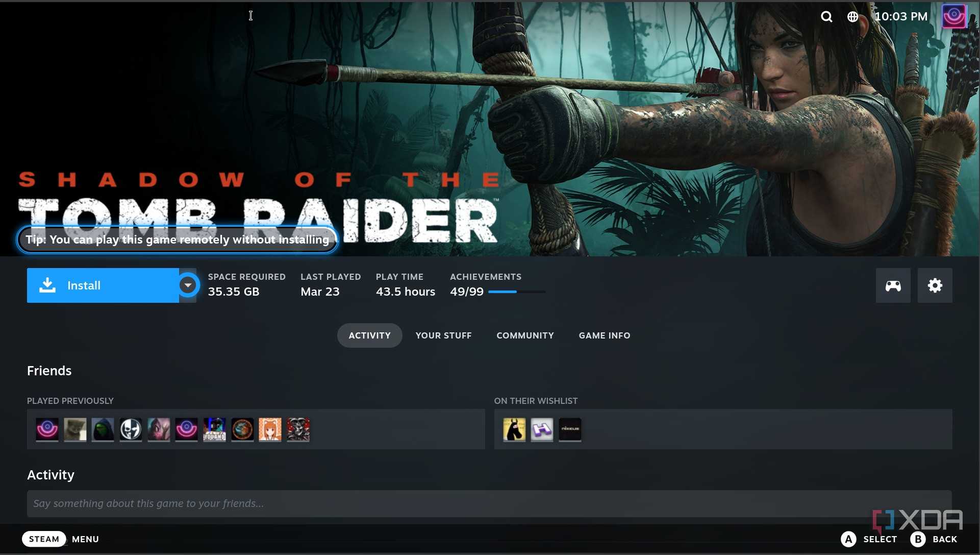Switch to the Game Info tab
The width and height of the screenshot is (980, 555).
click(x=605, y=335)
